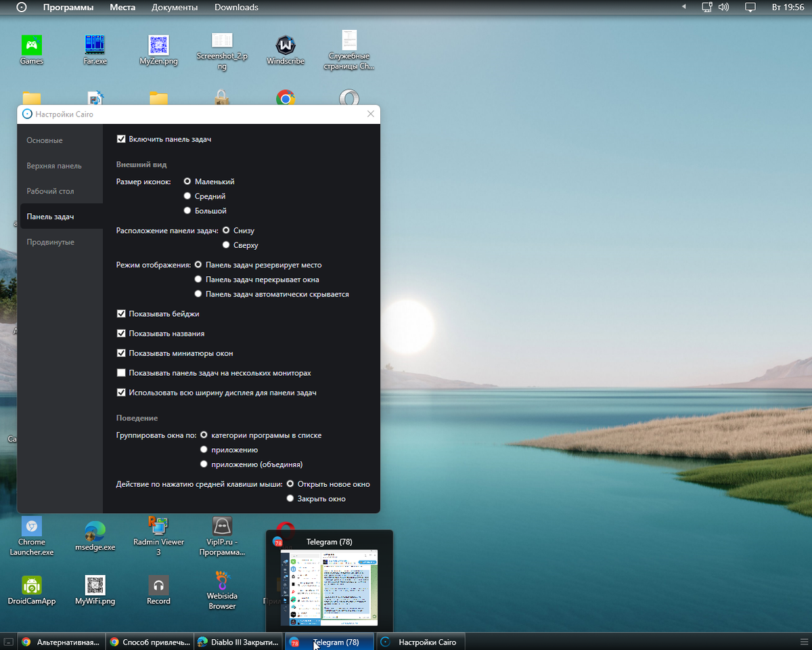Viewport: 812px width, 650px height.
Task: Open the Места menu
Action: 122,7
